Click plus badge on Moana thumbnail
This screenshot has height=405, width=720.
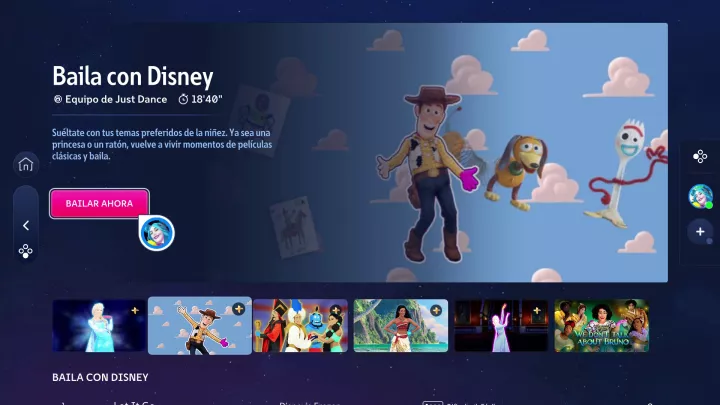coord(436,311)
